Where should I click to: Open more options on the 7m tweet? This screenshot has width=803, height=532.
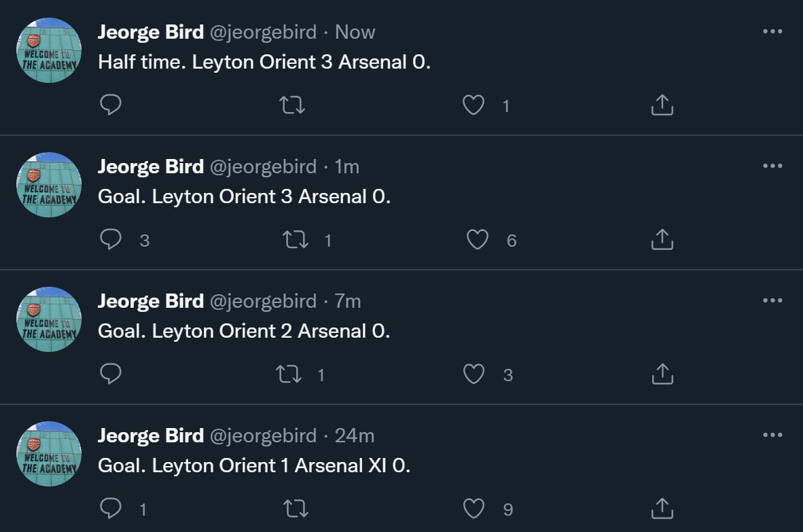pos(772,300)
